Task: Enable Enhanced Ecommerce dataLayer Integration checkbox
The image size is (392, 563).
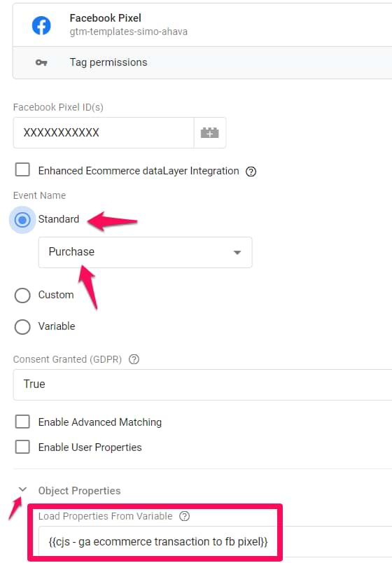Action: [22, 169]
